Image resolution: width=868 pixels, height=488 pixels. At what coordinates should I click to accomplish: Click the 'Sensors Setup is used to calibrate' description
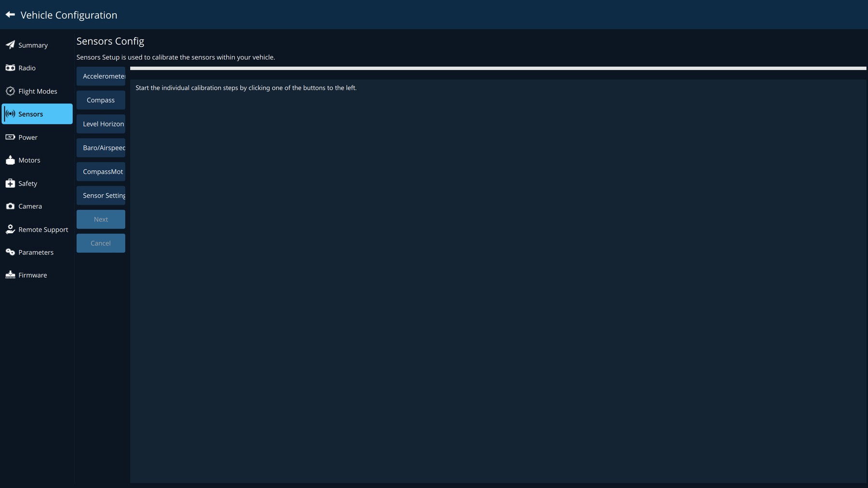(x=176, y=57)
